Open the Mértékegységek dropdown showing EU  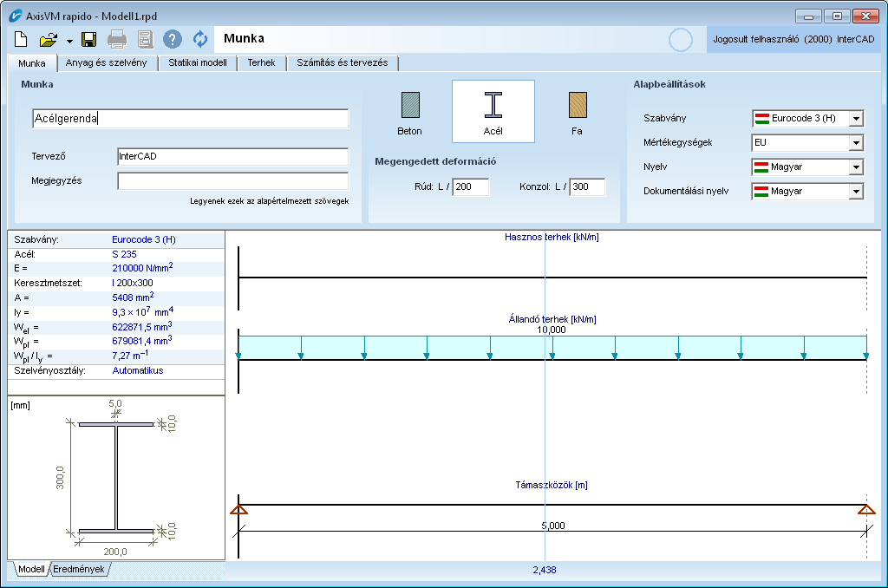(807, 143)
